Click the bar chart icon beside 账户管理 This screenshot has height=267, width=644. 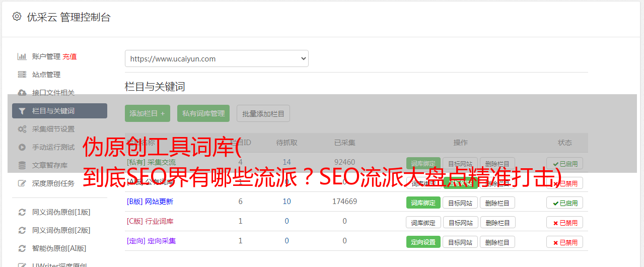[22, 56]
